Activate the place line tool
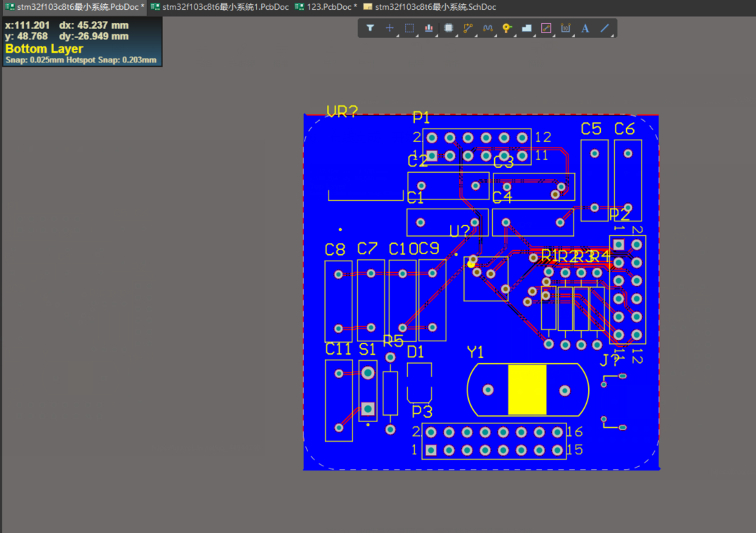This screenshot has height=533, width=756. (604, 28)
